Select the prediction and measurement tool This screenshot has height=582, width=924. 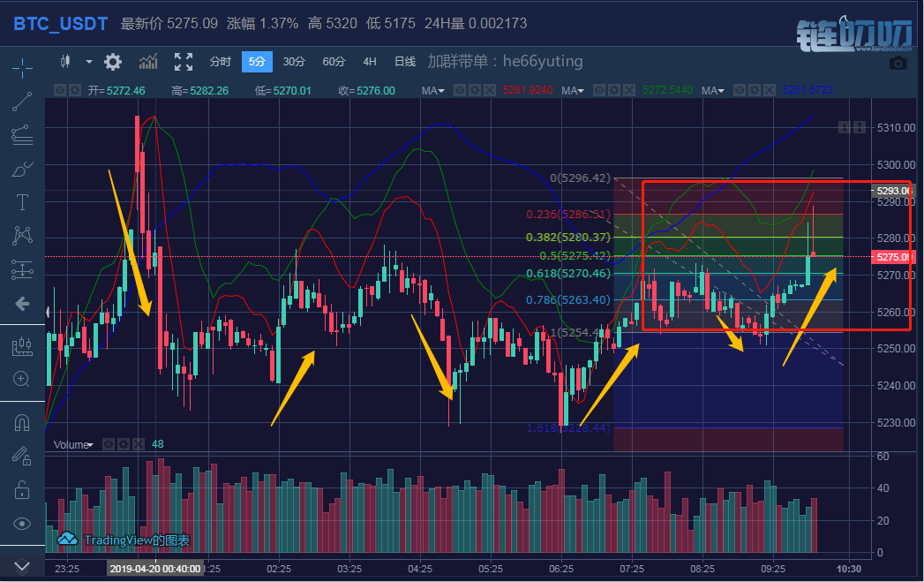(x=22, y=270)
